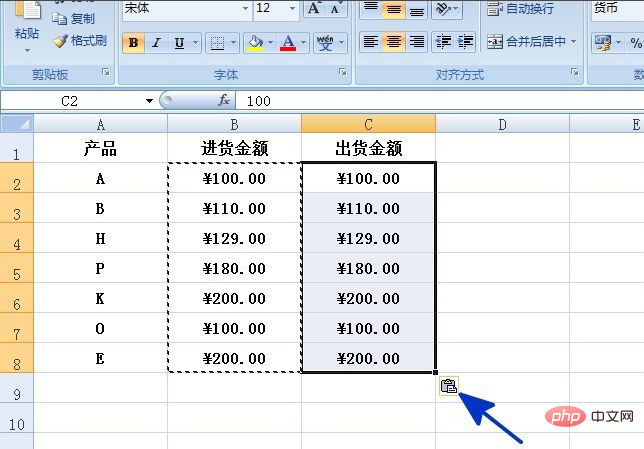
Task: Toggle center horizontal alignment
Action: (393, 41)
